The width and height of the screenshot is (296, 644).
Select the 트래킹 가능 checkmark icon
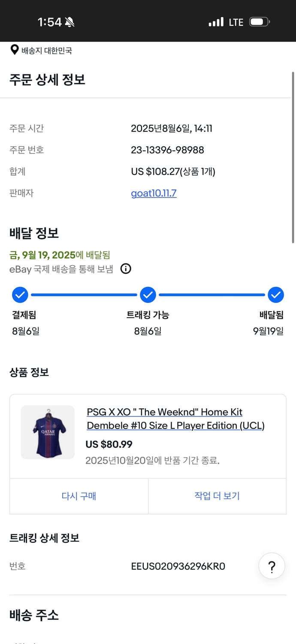148,295
